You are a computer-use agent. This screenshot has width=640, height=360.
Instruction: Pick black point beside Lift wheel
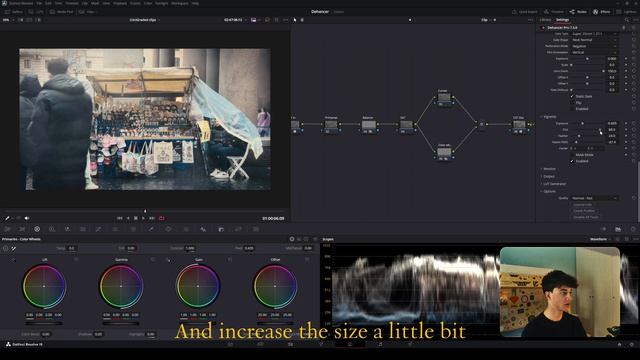point(14,260)
